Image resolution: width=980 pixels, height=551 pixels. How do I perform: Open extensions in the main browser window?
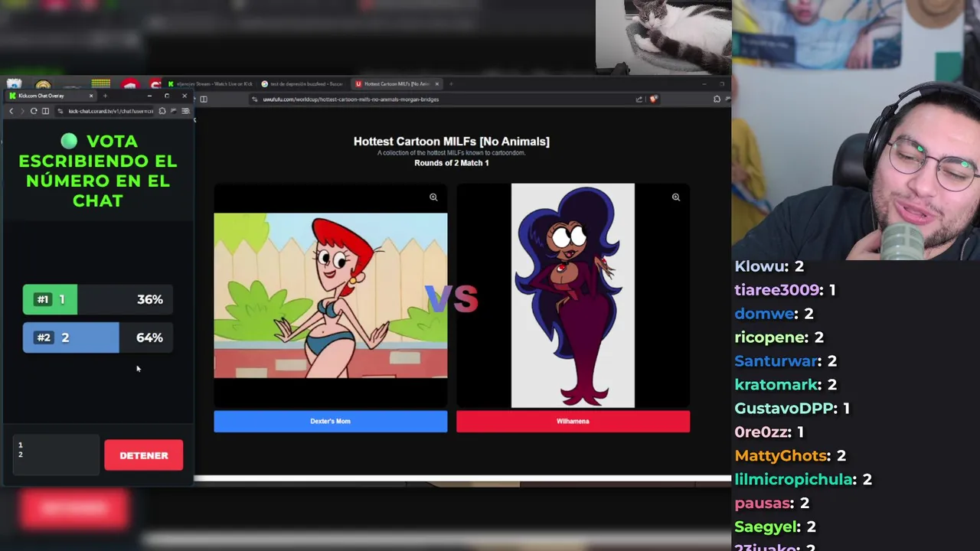[x=717, y=99]
